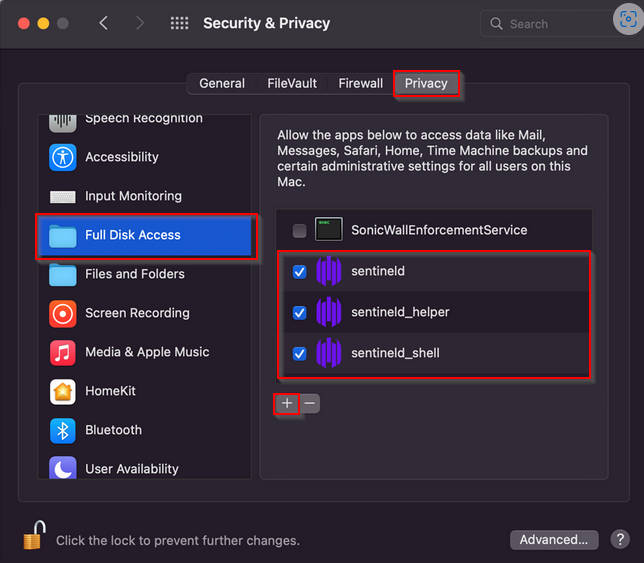Show all preferences grid icon
Image resolution: width=644 pixels, height=563 pixels.
[179, 23]
